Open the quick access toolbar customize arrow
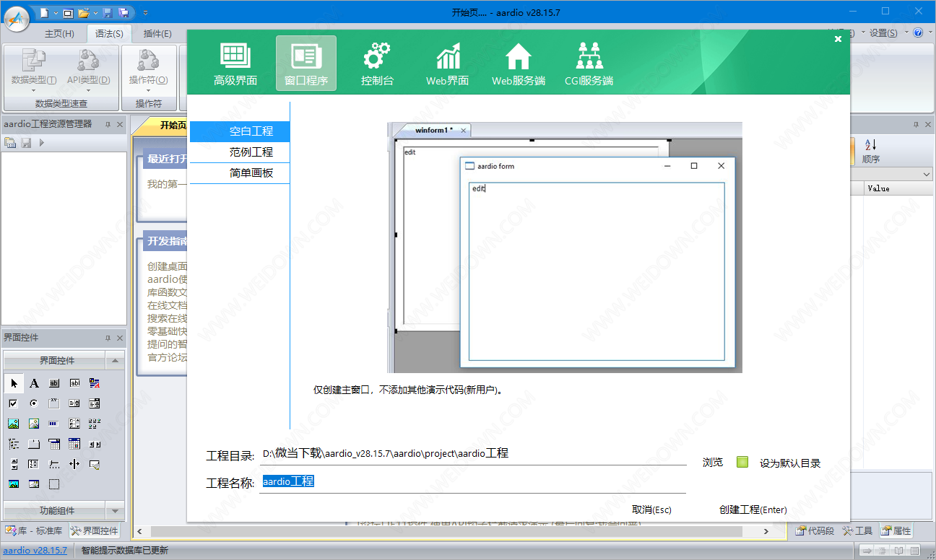The image size is (936, 560). click(x=145, y=12)
